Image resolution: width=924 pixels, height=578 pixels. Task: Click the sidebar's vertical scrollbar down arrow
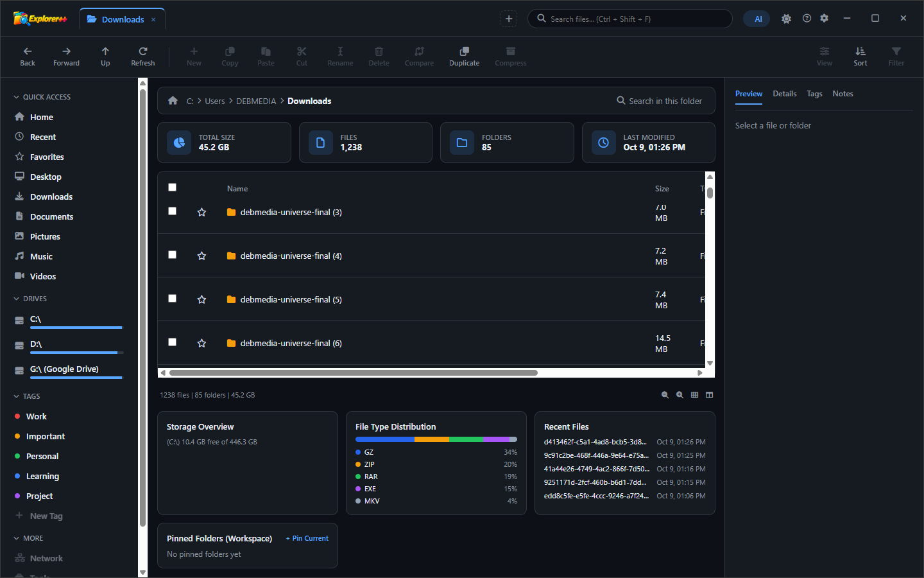tap(143, 572)
